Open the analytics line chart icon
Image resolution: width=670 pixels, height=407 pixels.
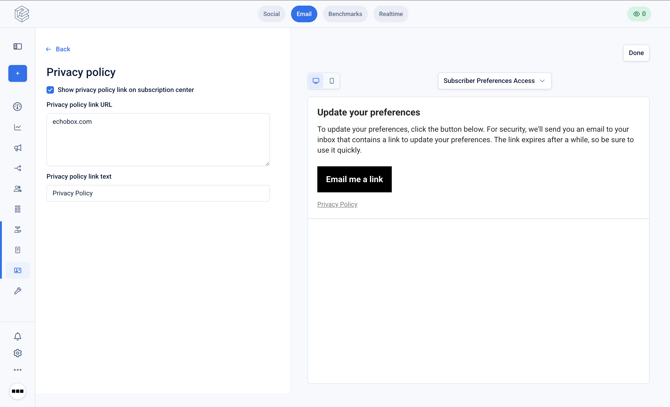coord(18,127)
